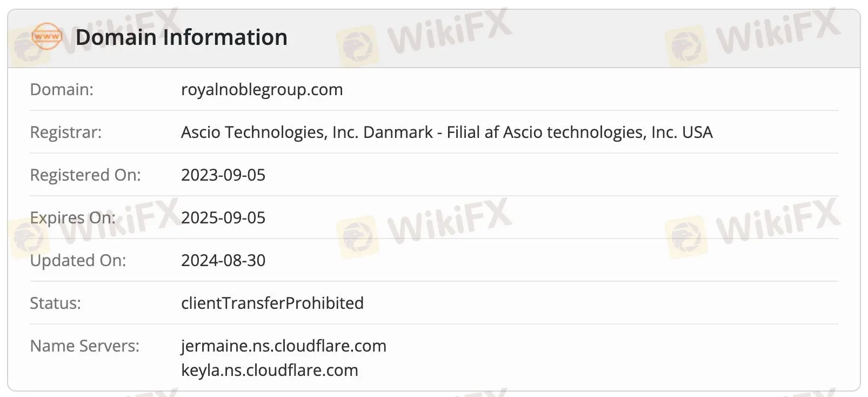Click the orange www globe icon
868x397 pixels.
[46, 37]
